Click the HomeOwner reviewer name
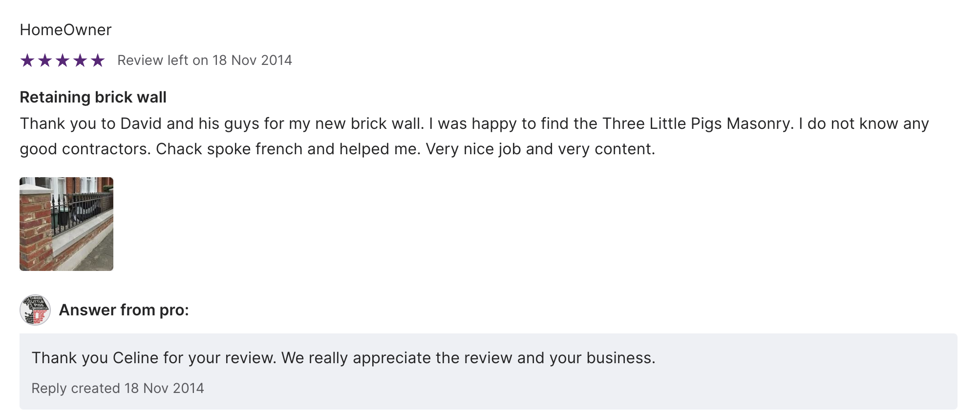 click(65, 30)
